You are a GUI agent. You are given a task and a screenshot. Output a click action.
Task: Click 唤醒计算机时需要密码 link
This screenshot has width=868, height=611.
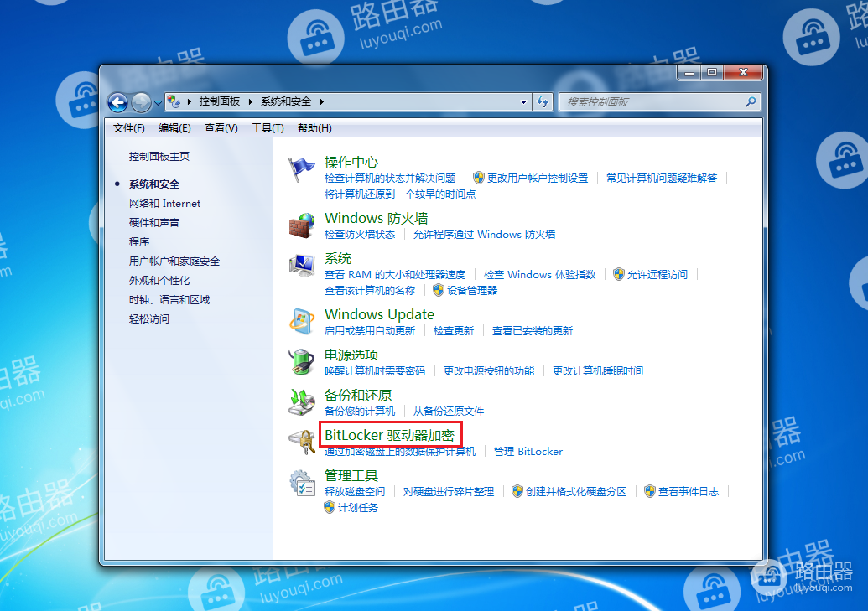click(x=374, y=370)
